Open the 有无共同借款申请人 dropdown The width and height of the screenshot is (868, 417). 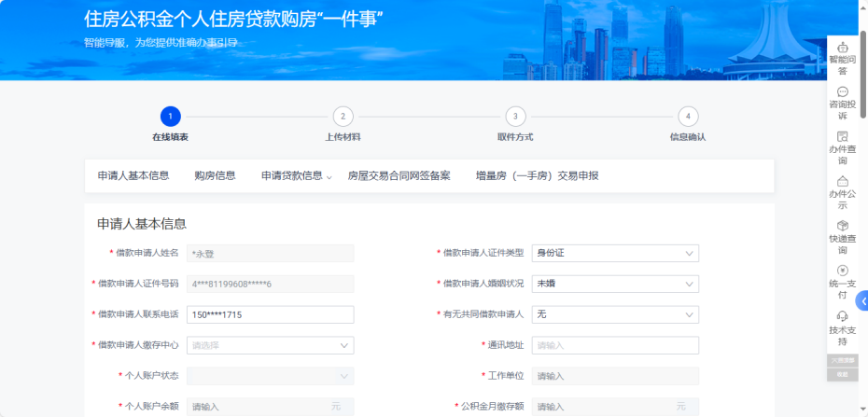point(614,314)
